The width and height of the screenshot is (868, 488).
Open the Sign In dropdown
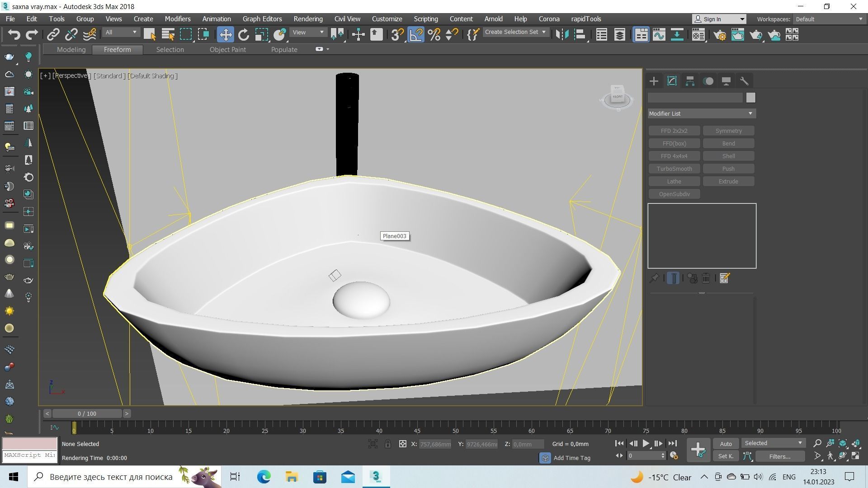tap(719, 19)
